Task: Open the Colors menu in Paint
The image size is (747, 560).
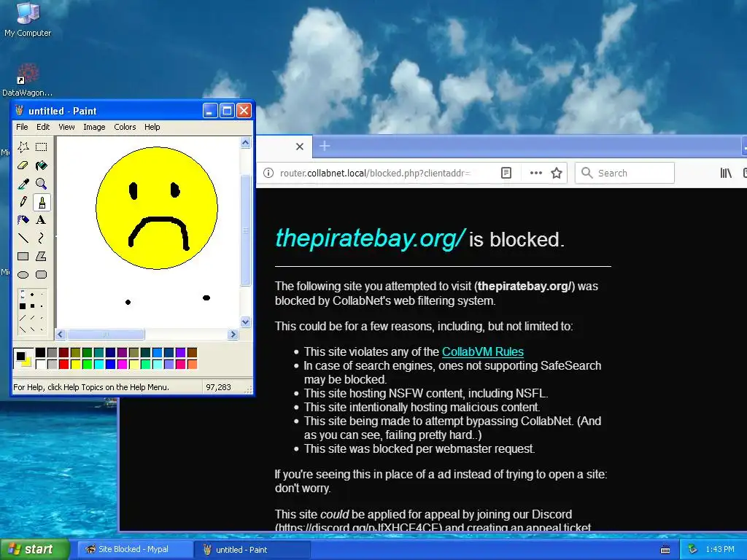Action: point(125,127)
